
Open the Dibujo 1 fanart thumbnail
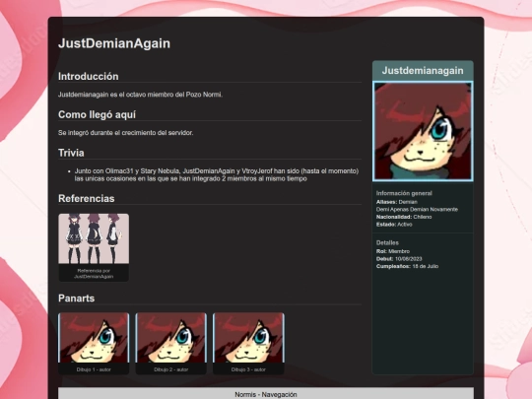coord(94,338)
